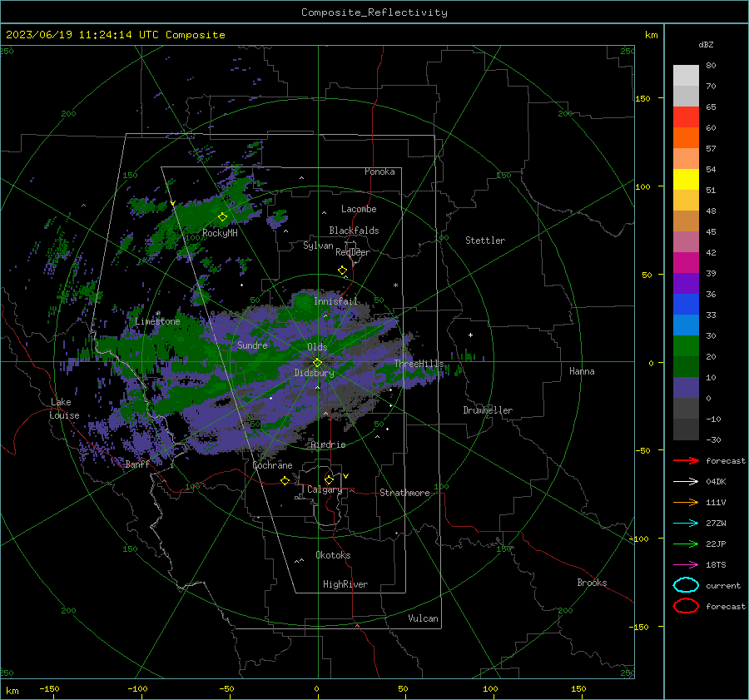
Task: Click the HighRiver town label
Action: 345,584
